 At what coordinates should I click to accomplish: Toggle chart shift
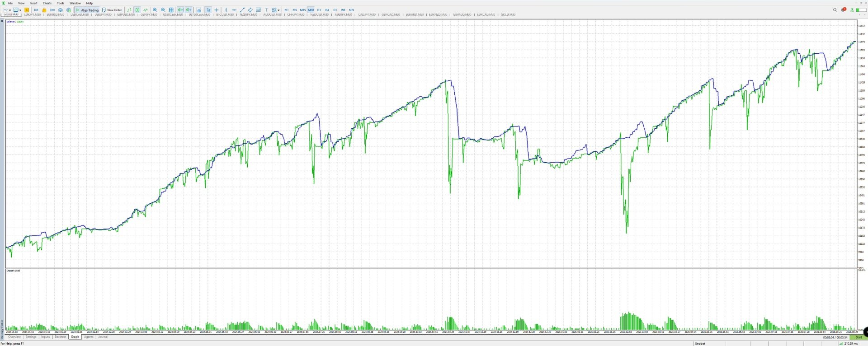(x=189, y=10)
